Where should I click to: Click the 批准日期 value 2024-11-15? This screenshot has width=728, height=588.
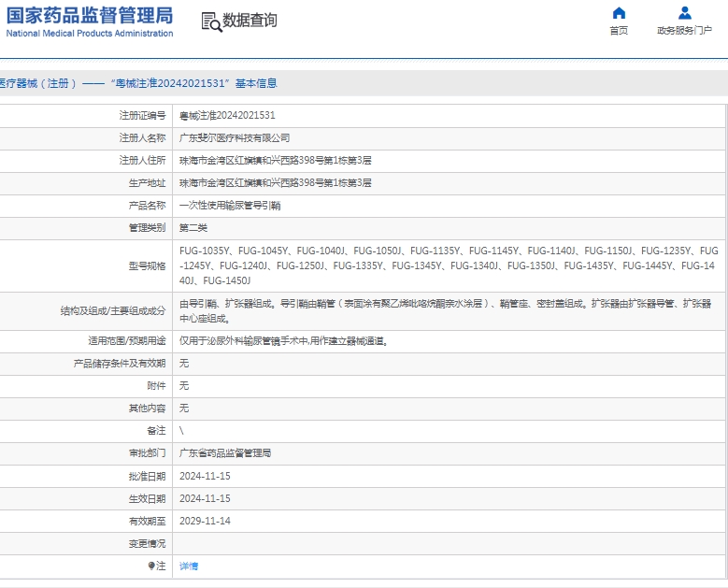tap(205, 476)
